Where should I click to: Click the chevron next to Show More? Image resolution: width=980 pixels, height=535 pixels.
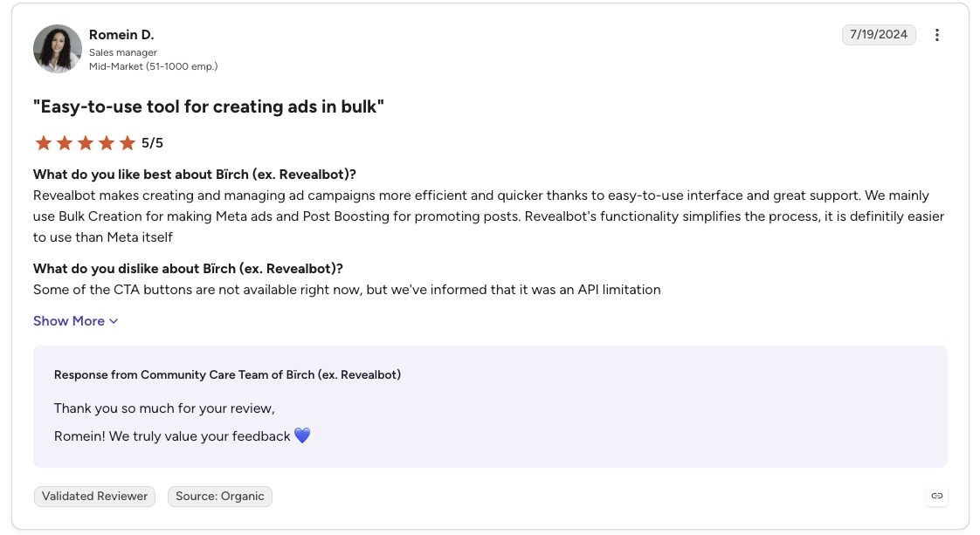pos(114,321)
